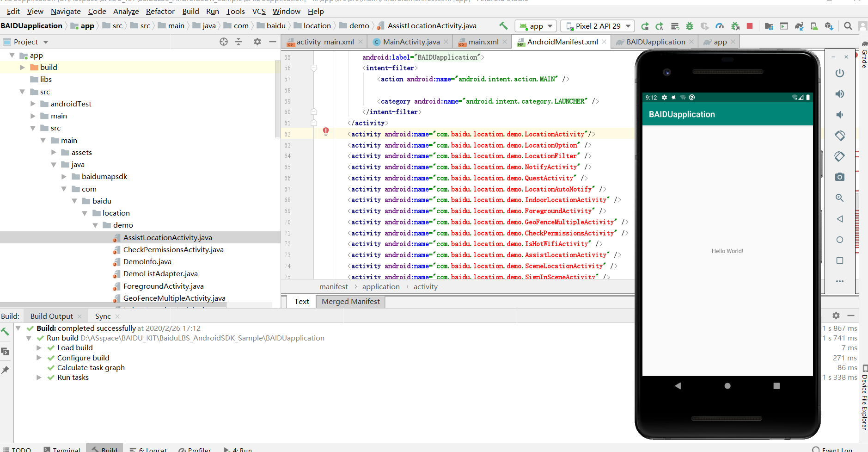
Task: Click emulator sidebar Overview square icon
Action: (840, 260)
